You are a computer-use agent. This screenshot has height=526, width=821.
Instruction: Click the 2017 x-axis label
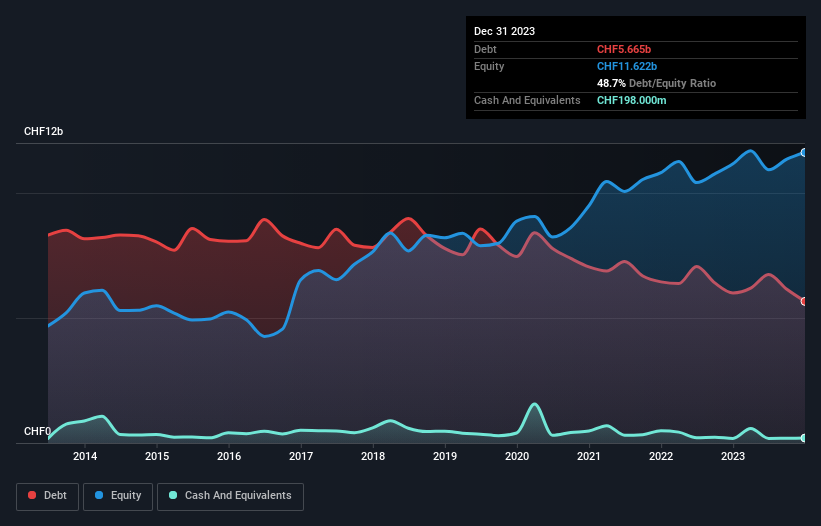pyautogui.click(x=301, y=456)
